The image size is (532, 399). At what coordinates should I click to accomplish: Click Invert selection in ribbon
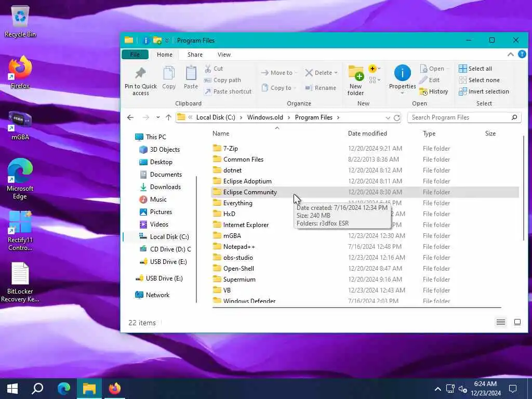[484, 91]
